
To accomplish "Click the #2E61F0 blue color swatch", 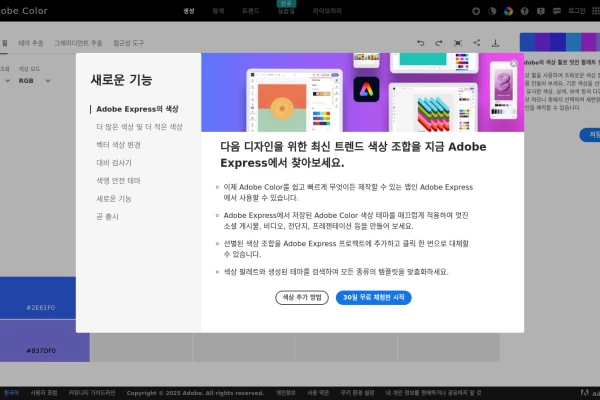I will pyautogui.click(x=38, y=297).
